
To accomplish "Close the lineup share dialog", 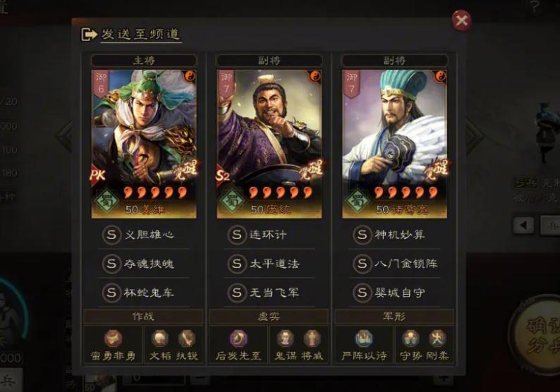I will pos(461,20).
